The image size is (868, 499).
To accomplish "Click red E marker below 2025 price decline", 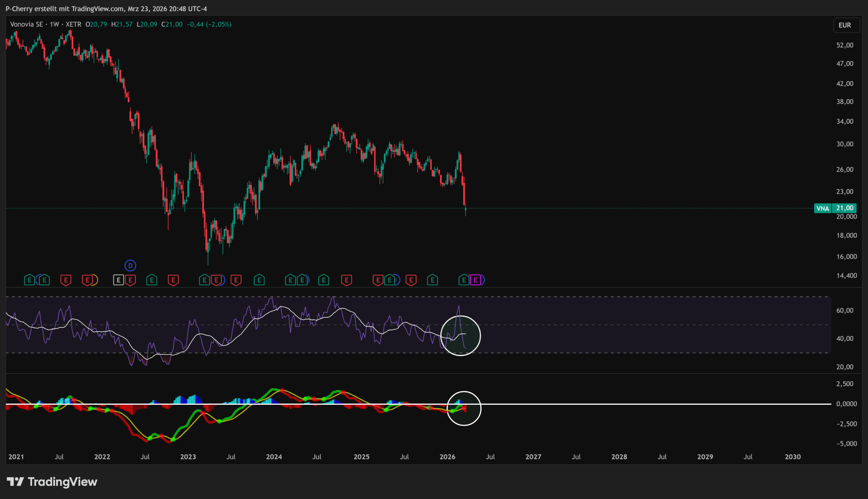I will pos(378,280).
